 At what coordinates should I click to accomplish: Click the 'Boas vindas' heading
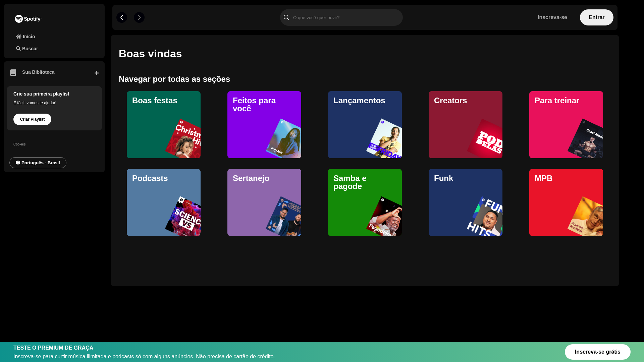[150, 54]
